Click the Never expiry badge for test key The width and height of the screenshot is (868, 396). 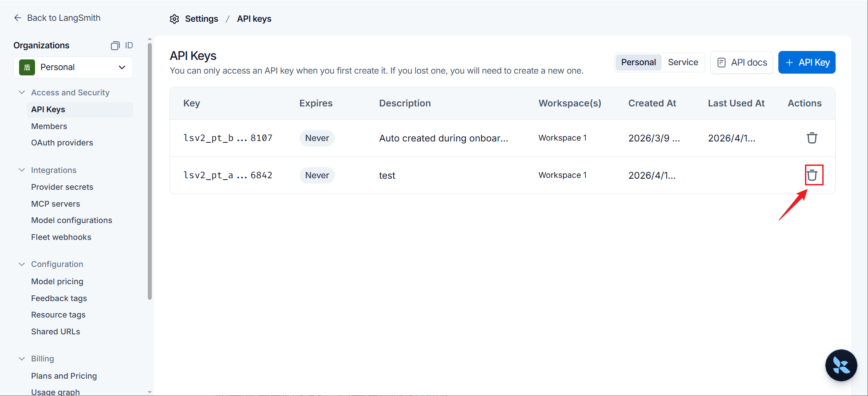317,175
